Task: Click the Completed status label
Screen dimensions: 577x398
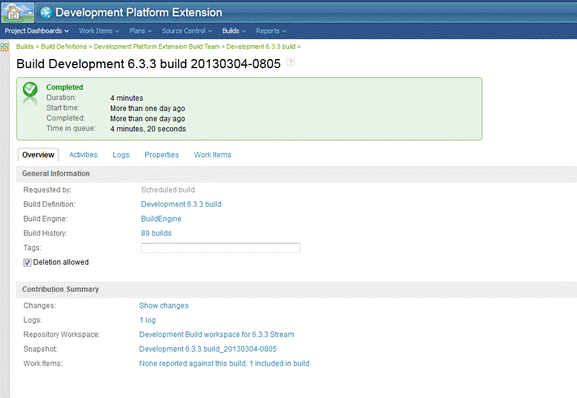Action: click(x=64, y=87)
